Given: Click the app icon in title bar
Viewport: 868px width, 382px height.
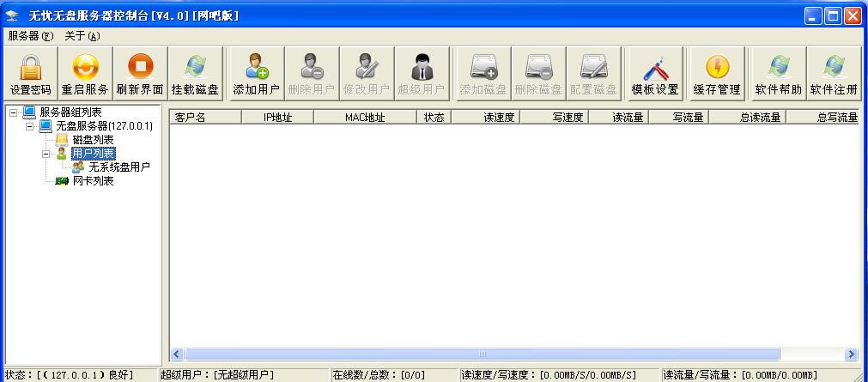Looking at the screenshot, I should click(13, 15).
